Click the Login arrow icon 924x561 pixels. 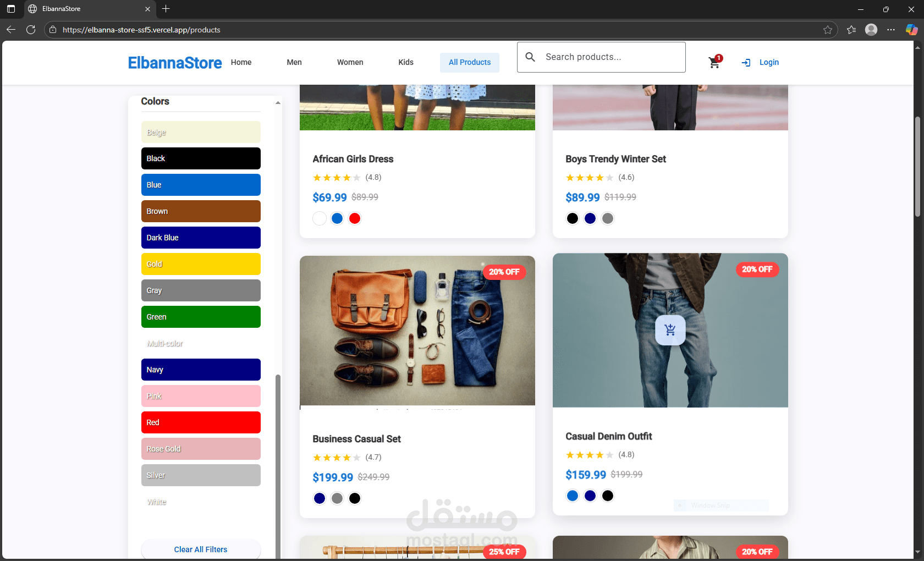click(x=746, y=63)
